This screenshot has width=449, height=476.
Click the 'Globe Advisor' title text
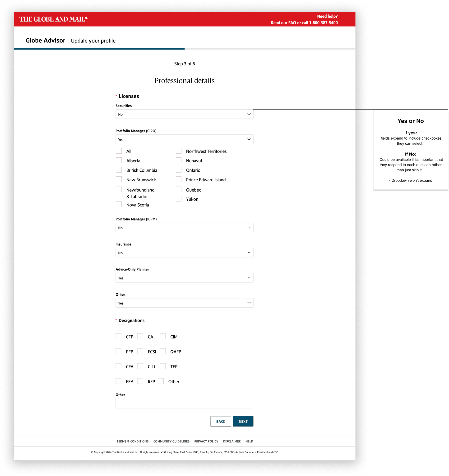click(x=45, y=41)
